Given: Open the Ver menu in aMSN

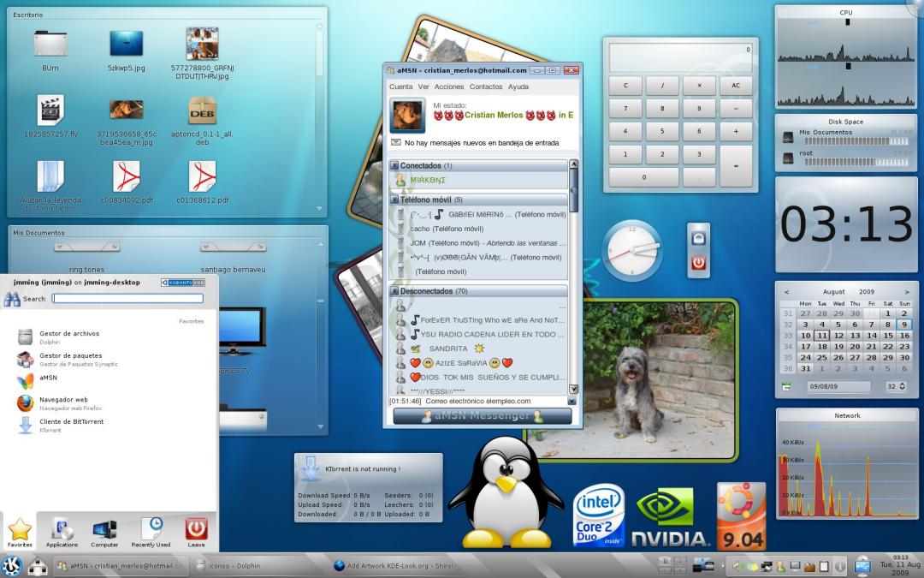Looking at the screenshot, I should click(x=423, y=86).
